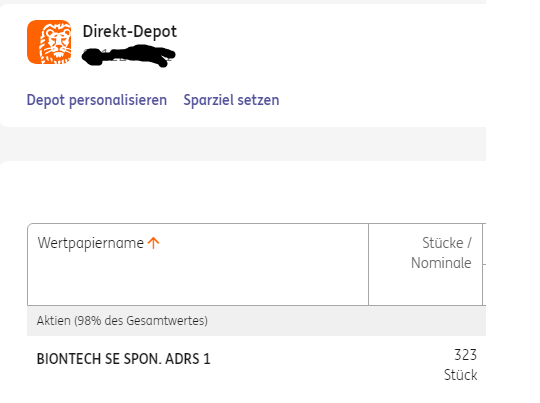The width and height of the screenshot is (540, 403).
Task: Select the Direkt-Depot heading text
Action: pos(130,32)
